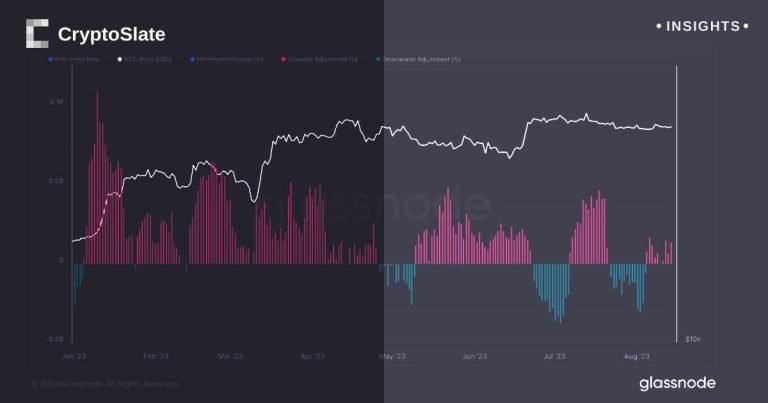
Task: Click the CryptoSlate logo icon
Action: pos(36,34)
